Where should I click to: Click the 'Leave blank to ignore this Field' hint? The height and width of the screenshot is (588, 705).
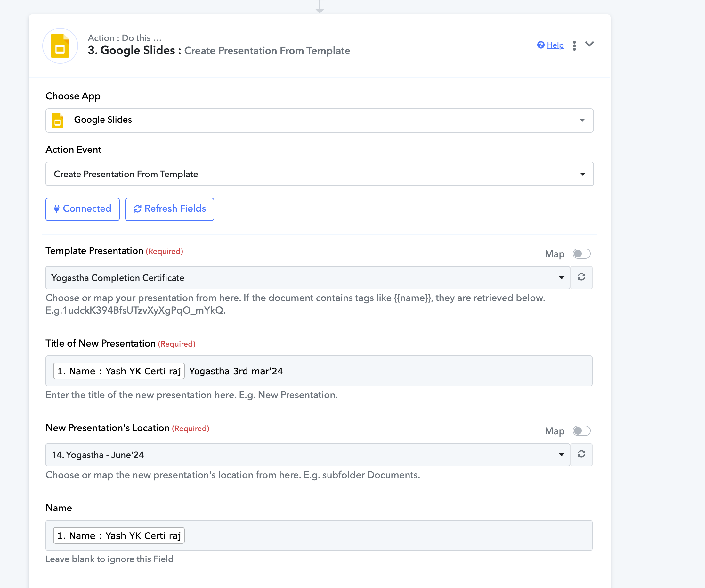click(x=109, y=559)
